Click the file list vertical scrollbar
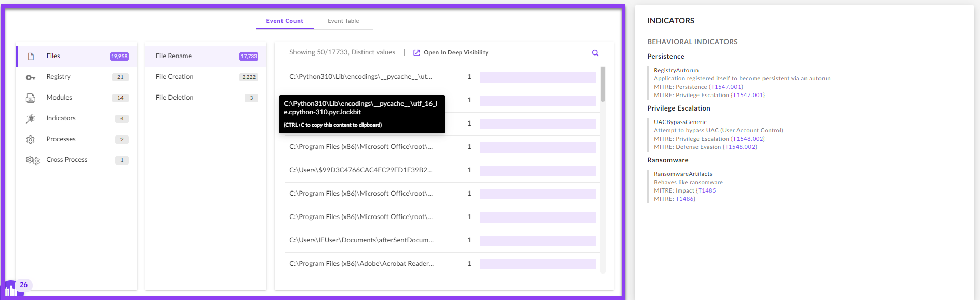This screenshot has height=300, width=980. coord(602,84)
